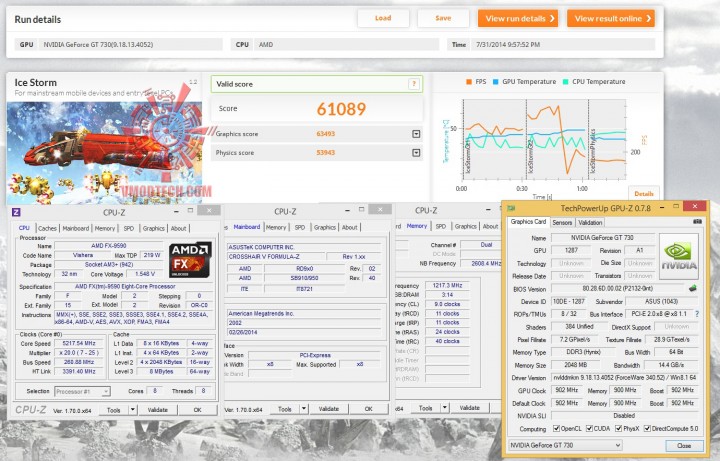
Task: Click the View run details button
Action: point(518,18)
